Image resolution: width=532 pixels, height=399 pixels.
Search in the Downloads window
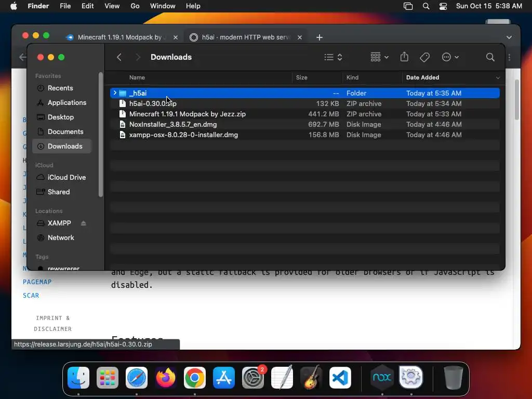pyautogui.click(x=490, y=57)
